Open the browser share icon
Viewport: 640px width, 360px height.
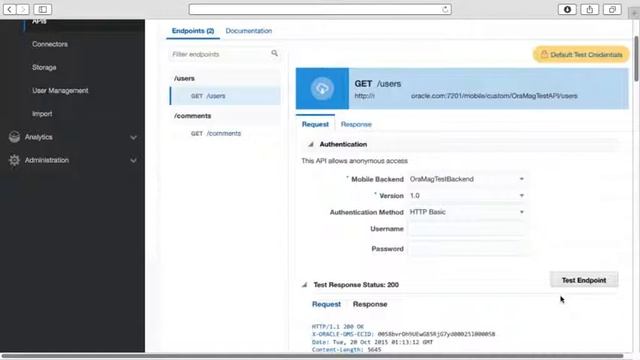coord(590,9)
